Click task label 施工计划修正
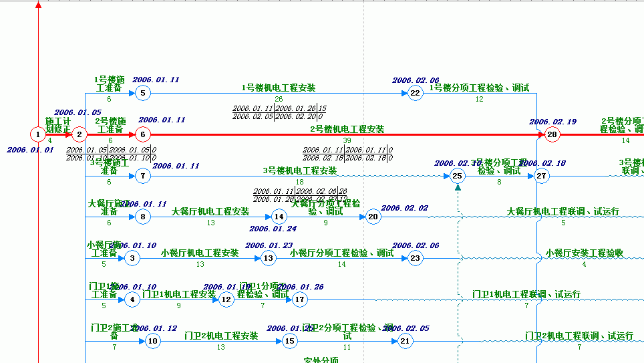The width and height of the screenshot is (644, 363). click(58, 126)
